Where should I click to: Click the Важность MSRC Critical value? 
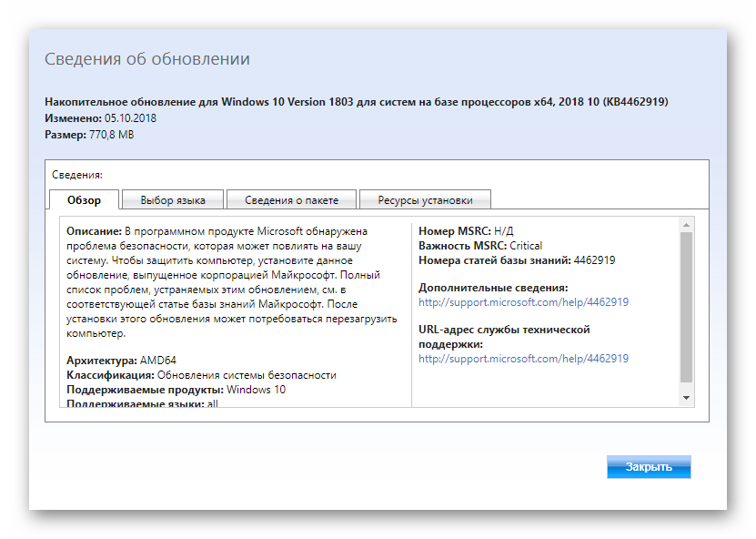click(x=526, y=246)
